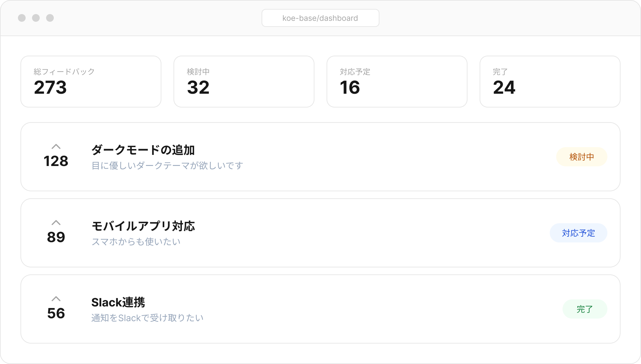
Task: Click the vote count 128
Action: coord(56,161)
